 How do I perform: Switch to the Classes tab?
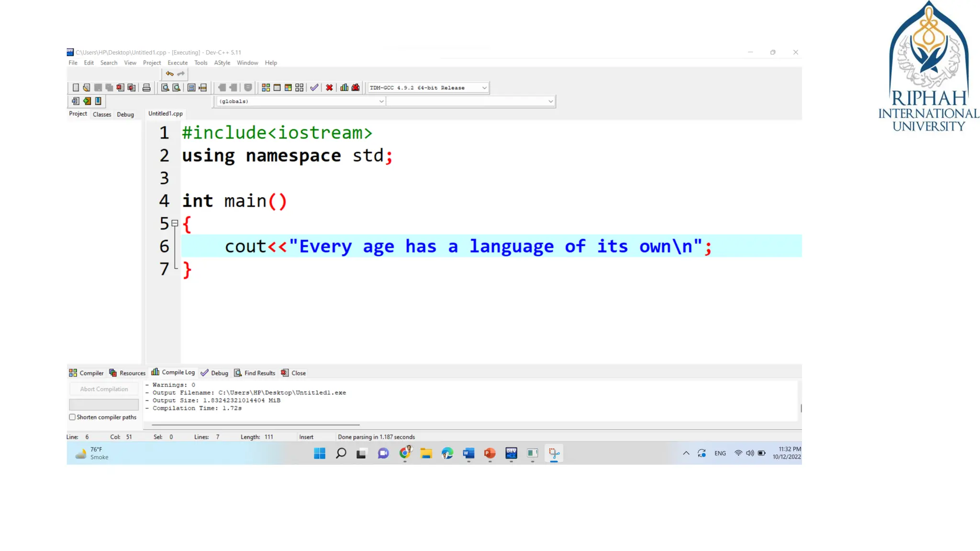[102, 114]
